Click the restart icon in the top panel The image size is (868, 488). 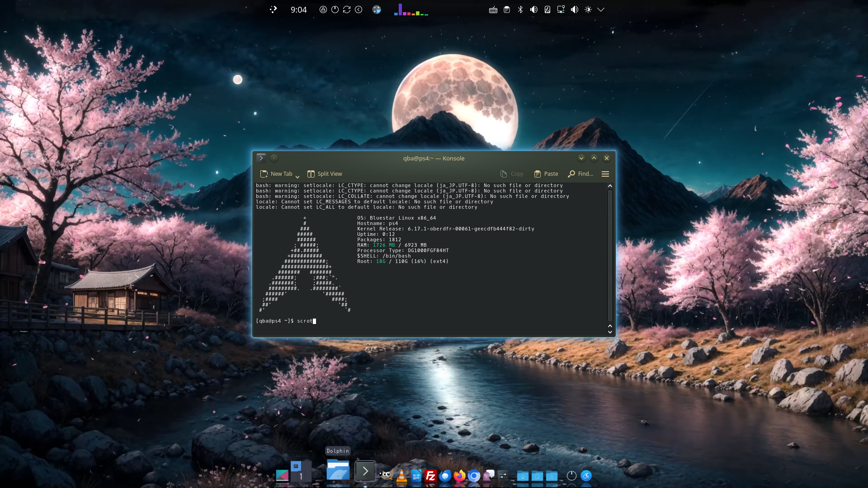[347, 9]
